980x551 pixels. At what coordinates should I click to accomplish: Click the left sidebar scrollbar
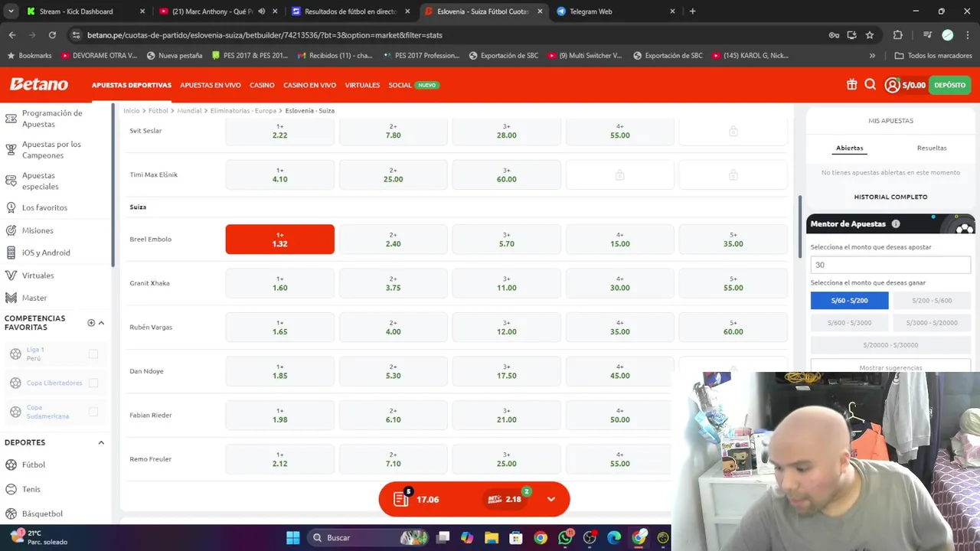point(113,184)
